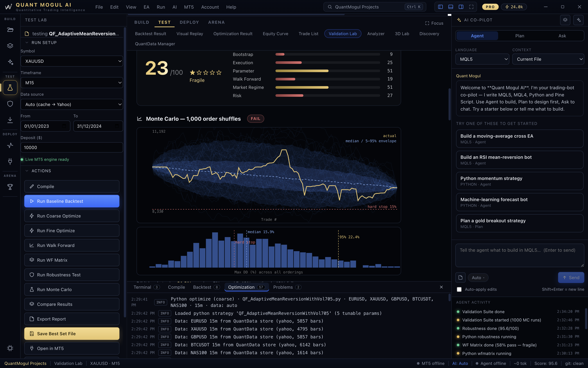Image resolution: width=588 pixels, height=368 pixels.
Task: Open the Problems log tab
Action: (287, 287)
